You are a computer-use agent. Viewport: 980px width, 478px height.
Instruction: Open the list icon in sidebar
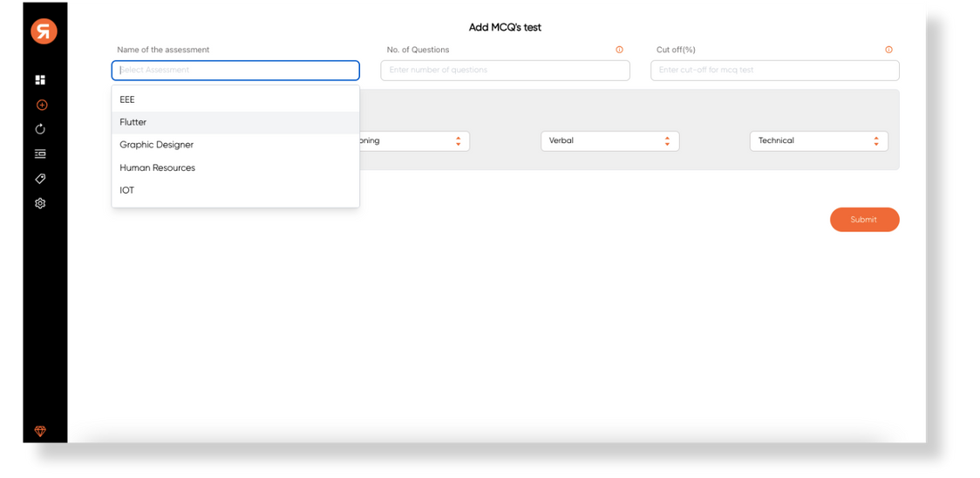pyautogui.click(x=40, y=154)
